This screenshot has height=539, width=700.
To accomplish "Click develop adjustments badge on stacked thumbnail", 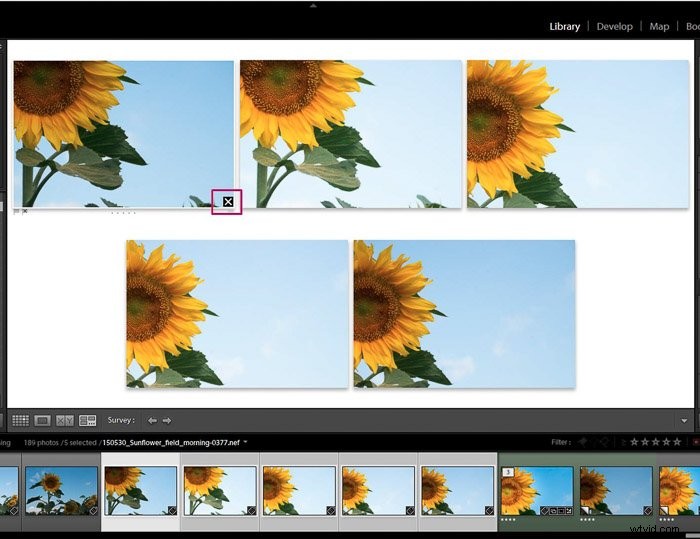I will (569, 511).
